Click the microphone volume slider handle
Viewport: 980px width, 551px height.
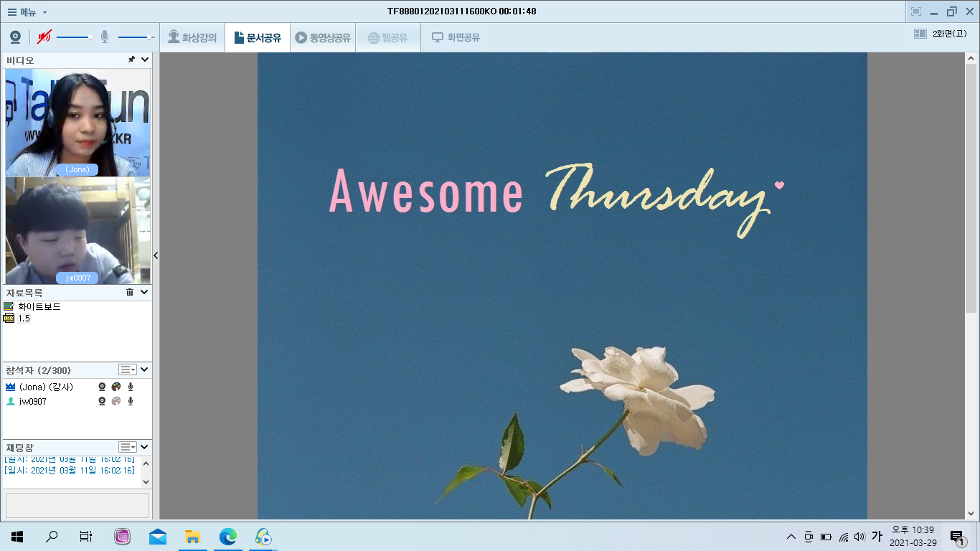(150, 37)
